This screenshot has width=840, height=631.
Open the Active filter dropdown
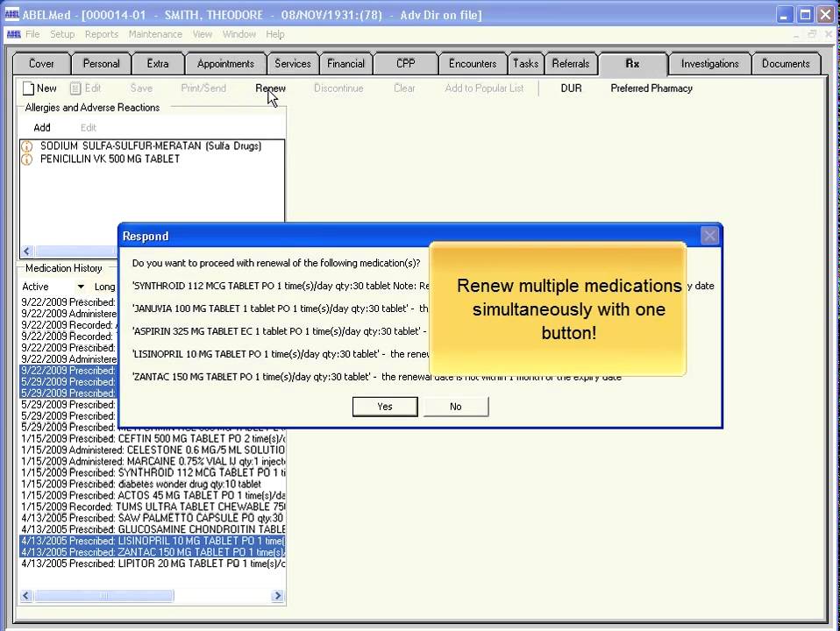81,287
